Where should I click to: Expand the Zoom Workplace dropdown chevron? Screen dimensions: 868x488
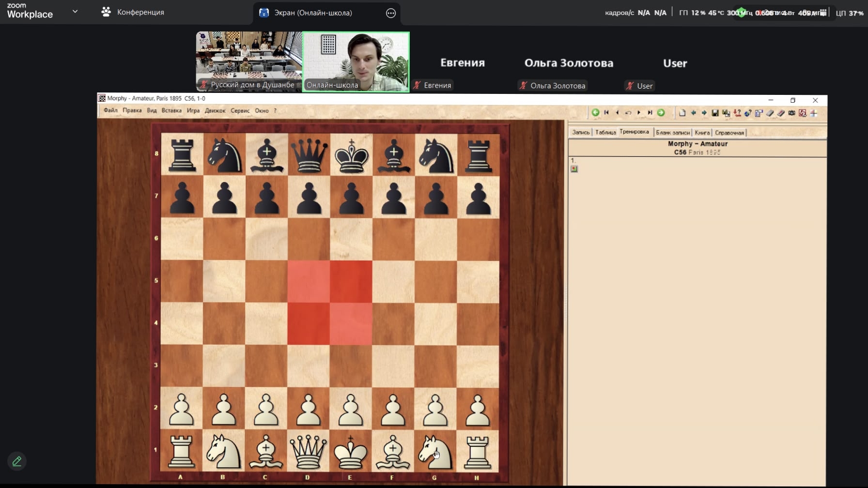tap(75, 12)
